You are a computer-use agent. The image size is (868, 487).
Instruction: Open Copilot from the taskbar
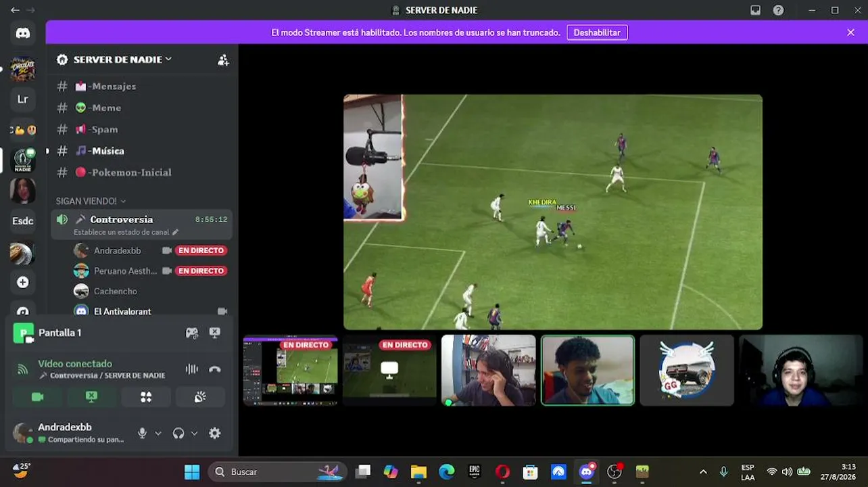pos(391,471)
